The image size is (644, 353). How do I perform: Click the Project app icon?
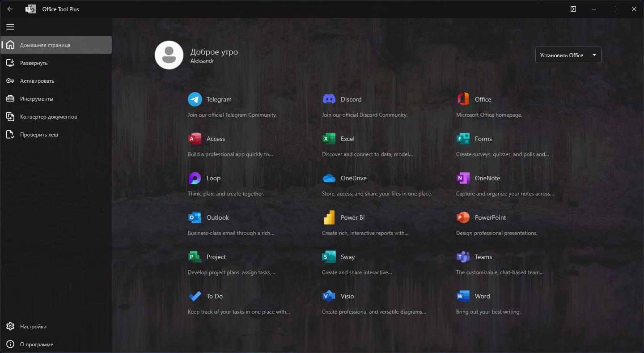(x=195, y=257)
